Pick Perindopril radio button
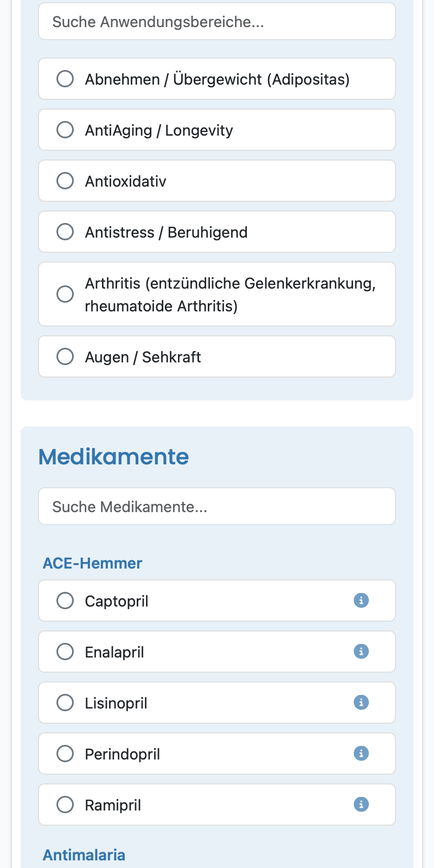Screen dimensions: 434x868 coord(65,754)
